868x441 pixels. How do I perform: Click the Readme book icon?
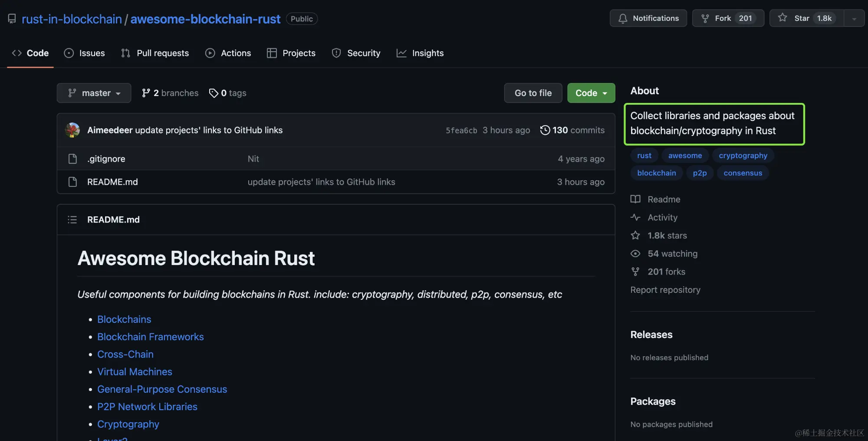pyautogui.click(x=635, y=199)
